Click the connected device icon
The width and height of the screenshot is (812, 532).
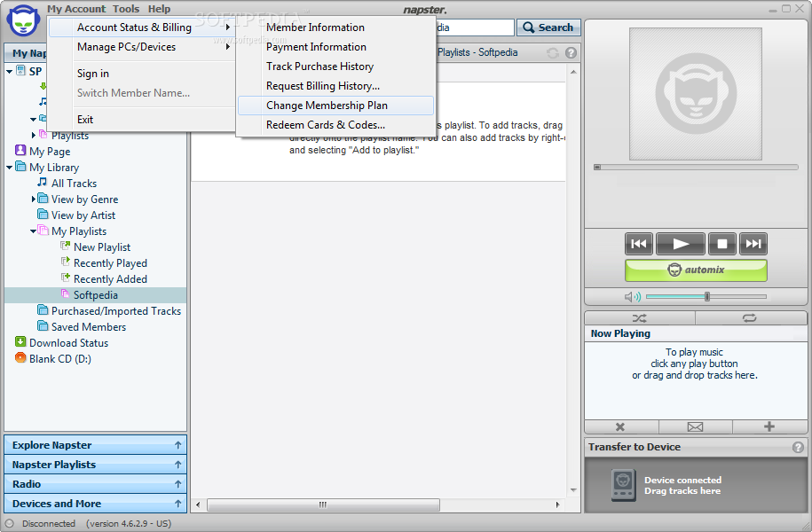624,485
